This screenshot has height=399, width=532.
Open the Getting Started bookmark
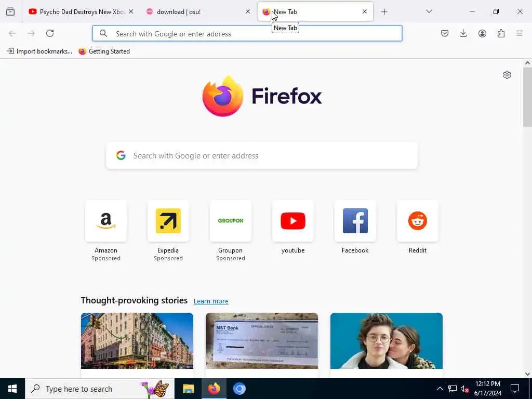(x=104, y=51)
